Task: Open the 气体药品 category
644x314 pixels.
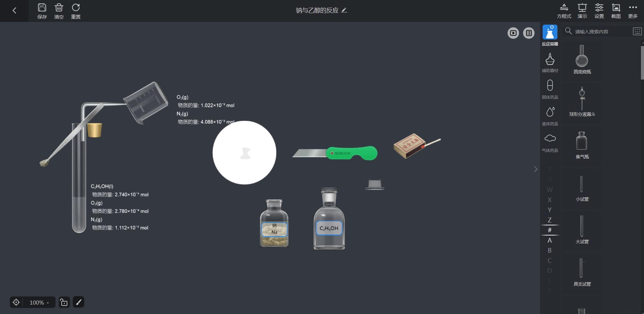Action: pos(550,143)
